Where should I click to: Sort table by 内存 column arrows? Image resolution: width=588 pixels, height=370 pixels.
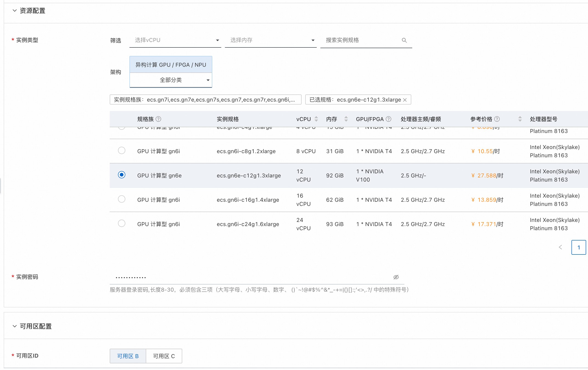click(x=346, y=119)
